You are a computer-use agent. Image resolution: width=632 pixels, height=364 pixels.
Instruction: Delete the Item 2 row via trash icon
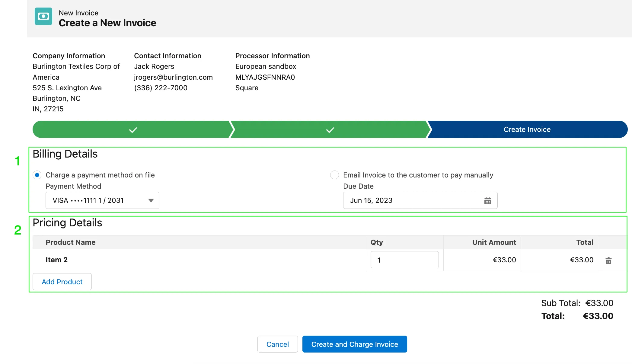608,260
